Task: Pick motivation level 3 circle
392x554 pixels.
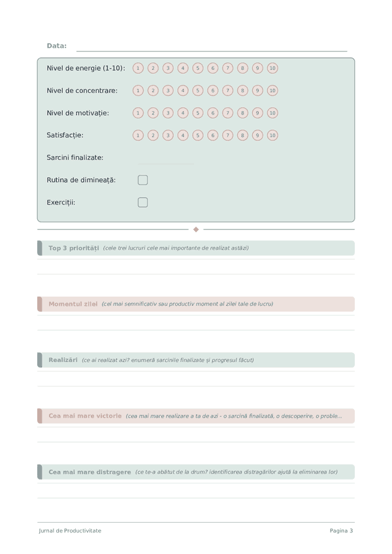Action: pyautogui.click(x=168, y=113)
